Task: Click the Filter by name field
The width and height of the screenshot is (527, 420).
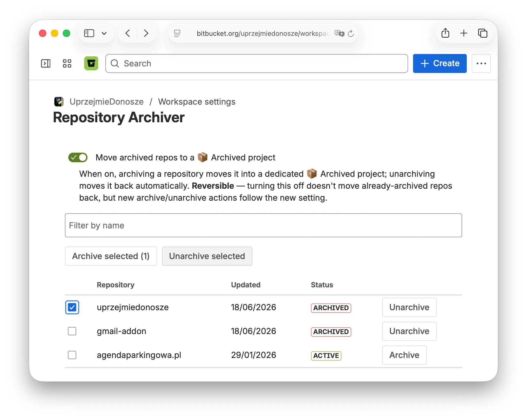Action: [x=263, y=225]
